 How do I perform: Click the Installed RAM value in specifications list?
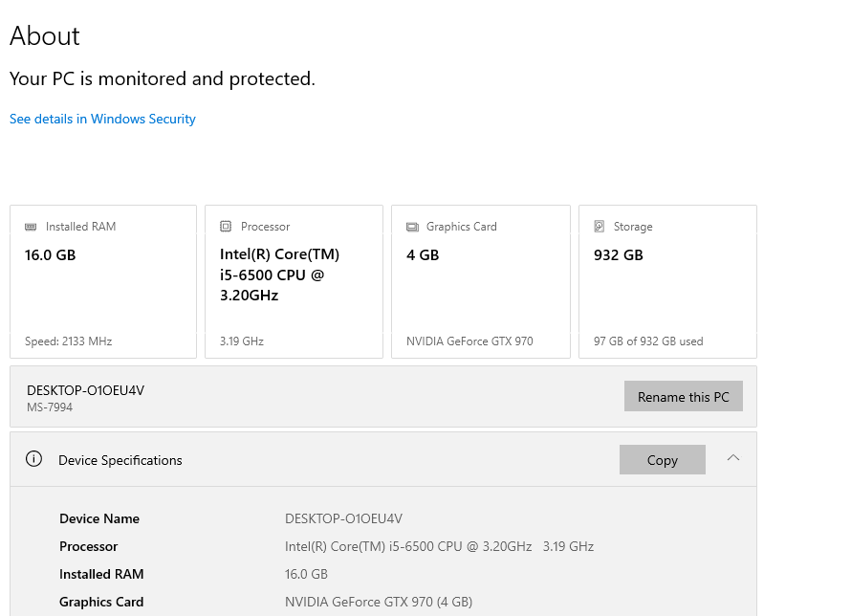(x=306, y=574)
